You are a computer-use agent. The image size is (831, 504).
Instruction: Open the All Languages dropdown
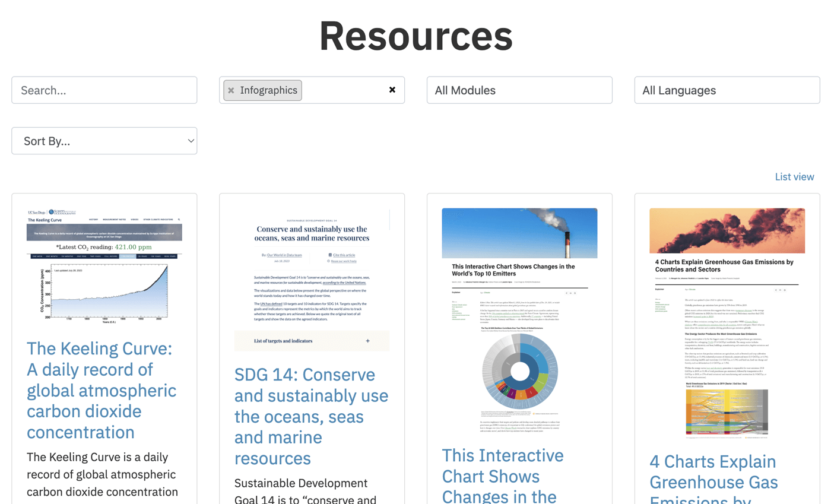pyautogui.click(x=727, y=90)
